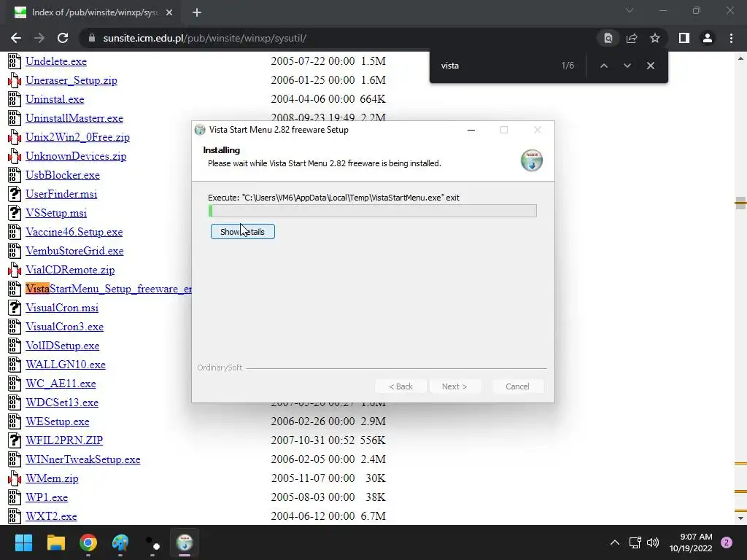The width and height of the screenshot is (747, 560).
Task: Open the Uninstal.exe link
Action: 55,99
